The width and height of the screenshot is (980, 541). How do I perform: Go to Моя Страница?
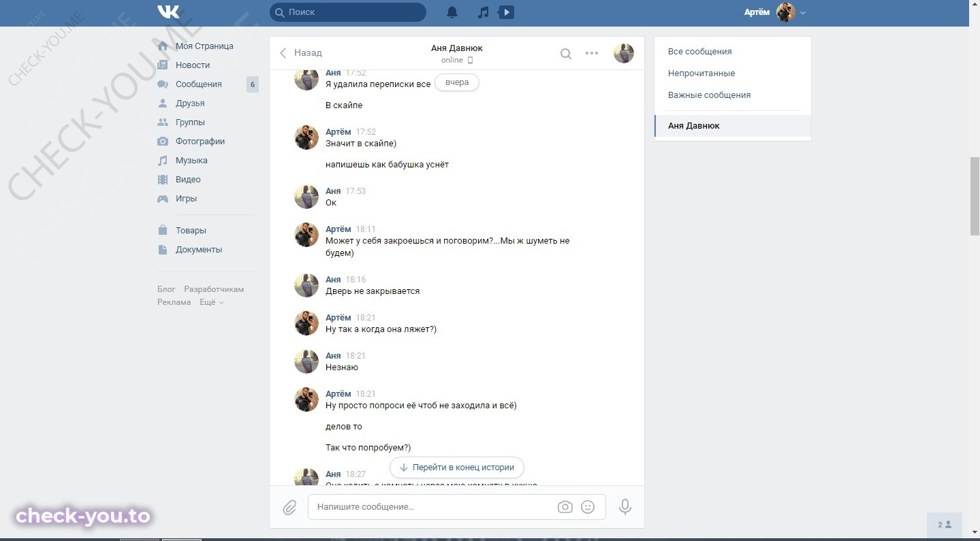click(204, 46)
